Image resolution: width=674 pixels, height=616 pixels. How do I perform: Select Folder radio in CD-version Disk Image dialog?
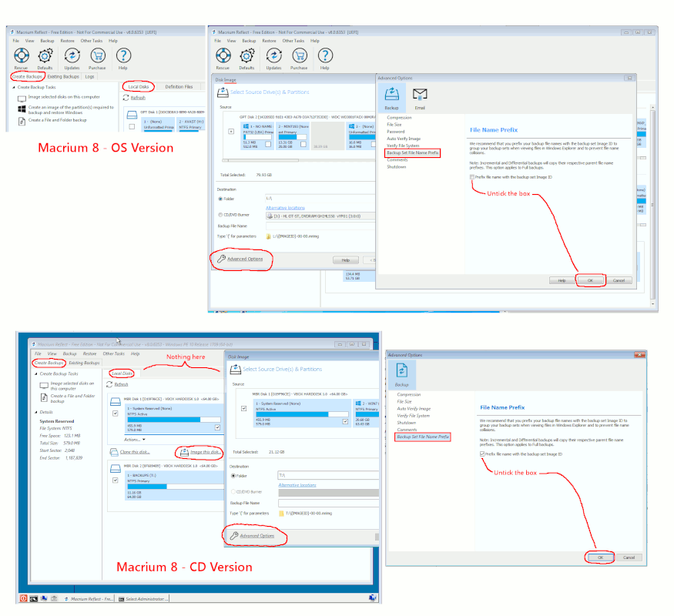(233, 476)
